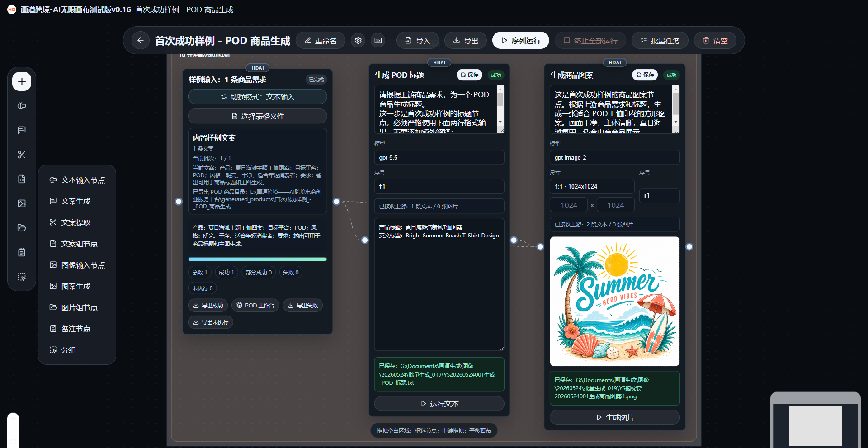The image size is (868, 448).
Task: Select group selection icon in sidebar
Action: pyautogui.click(x=22, y=277)
